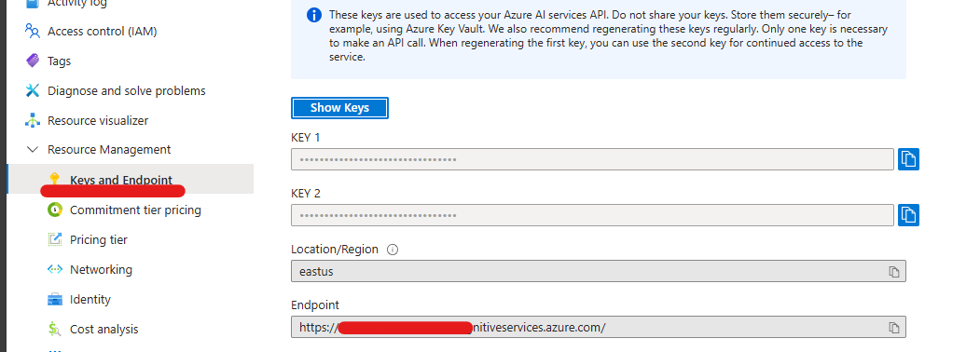This screenshot has width=980, height=352.
Task: Copy the eastus Location/Region value
Action: pos(894,272)
